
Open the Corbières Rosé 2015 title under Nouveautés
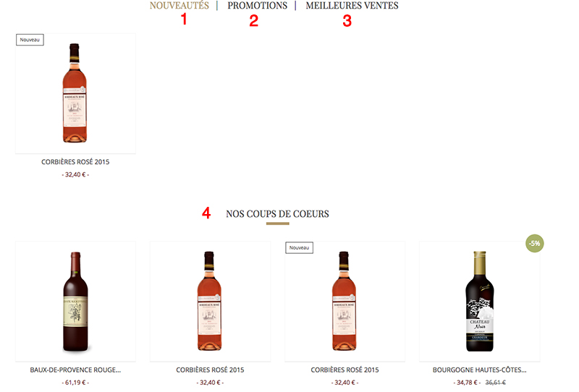pyautogui.click(x=75, y=162)
